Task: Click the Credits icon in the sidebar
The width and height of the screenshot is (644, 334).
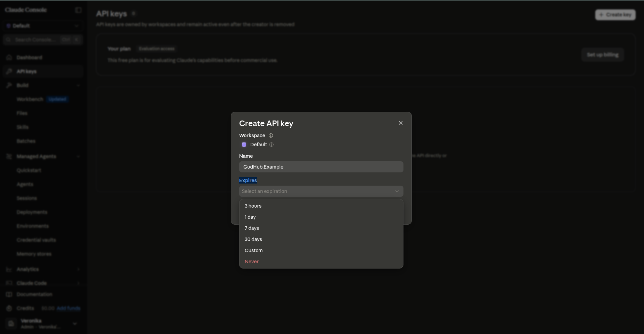Action: (x=9, y=308)
